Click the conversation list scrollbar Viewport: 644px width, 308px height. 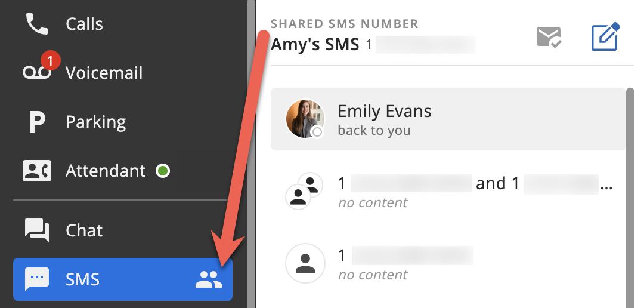tap(630, 198)
